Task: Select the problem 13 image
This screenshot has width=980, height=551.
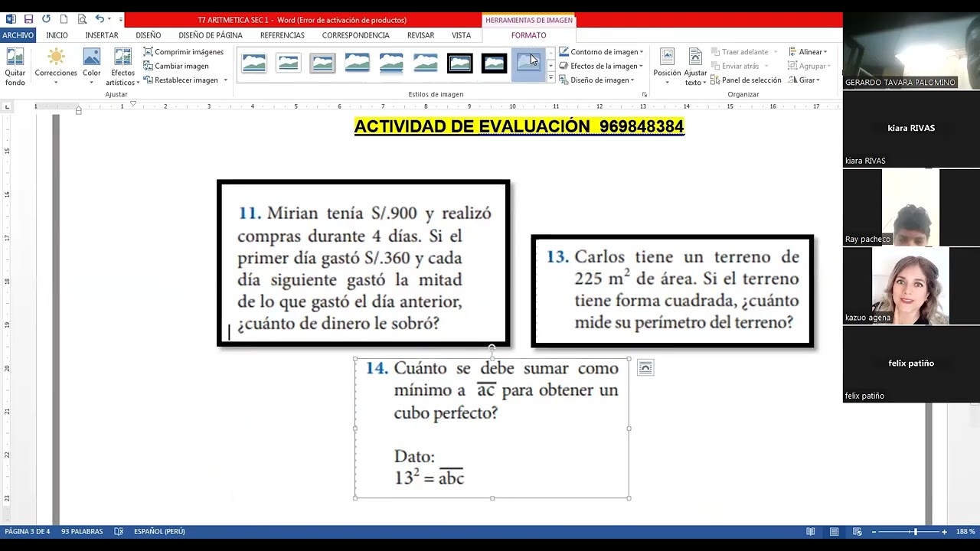Action: [x=672, y=291]
